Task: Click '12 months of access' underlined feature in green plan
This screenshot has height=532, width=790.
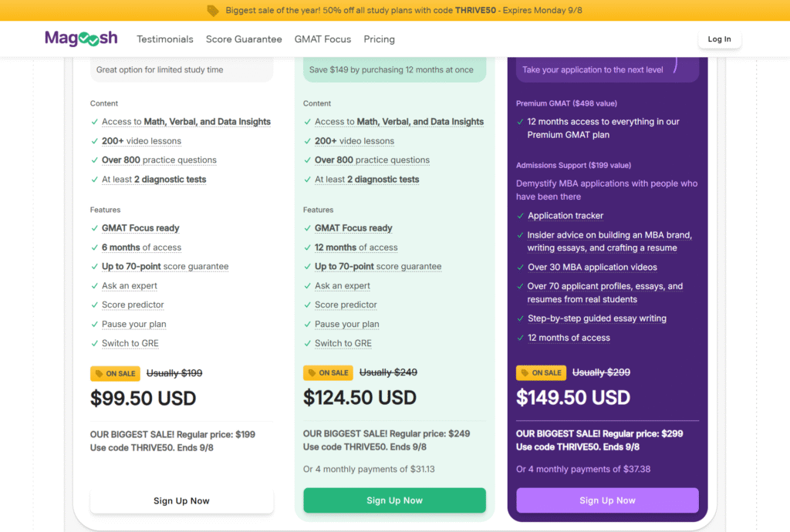Action: (356, 247)
